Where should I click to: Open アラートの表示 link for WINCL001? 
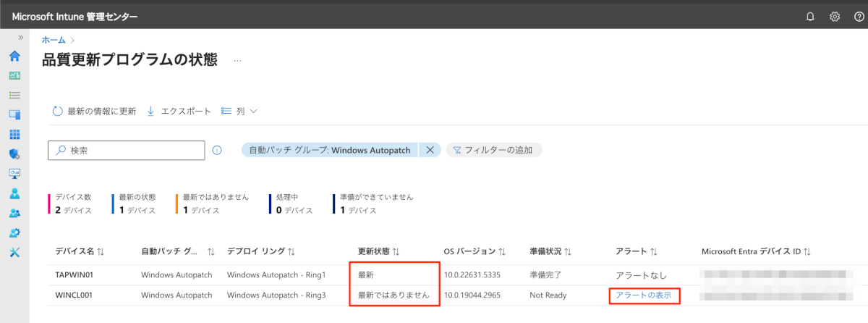[x=643, y=295]
